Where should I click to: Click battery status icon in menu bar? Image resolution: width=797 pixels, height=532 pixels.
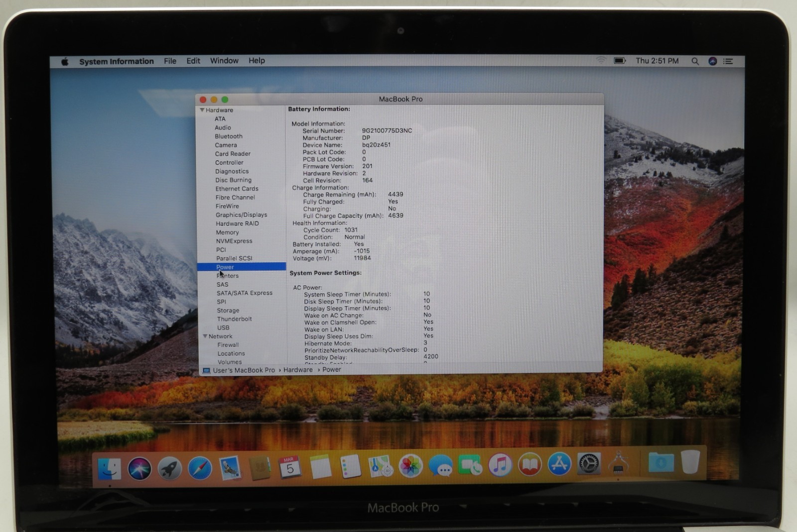point(620,61)
